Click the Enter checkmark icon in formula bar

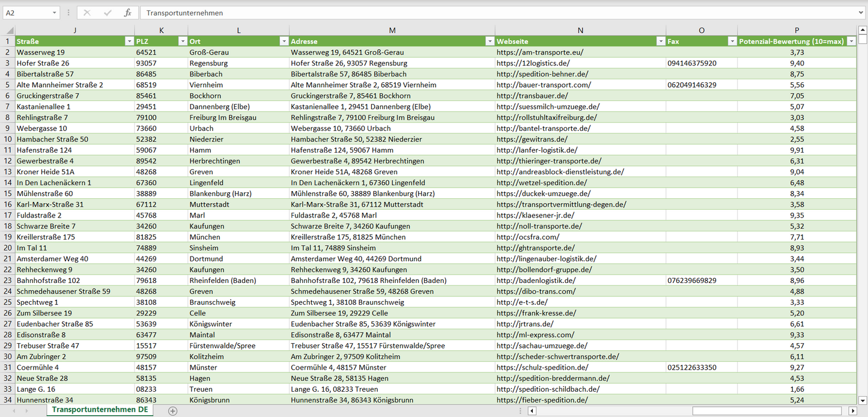pos(108,13)
